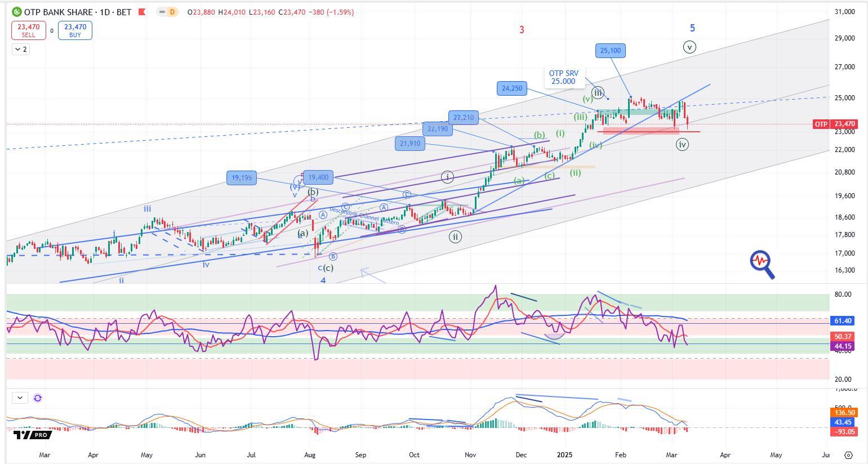Viewport: 868px width, 464px height.
Task: Click the 23,470 SELL button
Action: pyautogui.click(x=28, y=30)
